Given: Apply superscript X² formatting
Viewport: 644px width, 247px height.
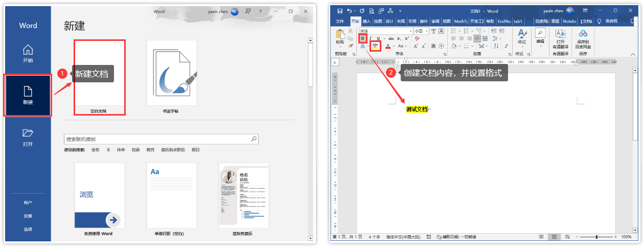Looking at the screenshot, I should coord(407,38).
